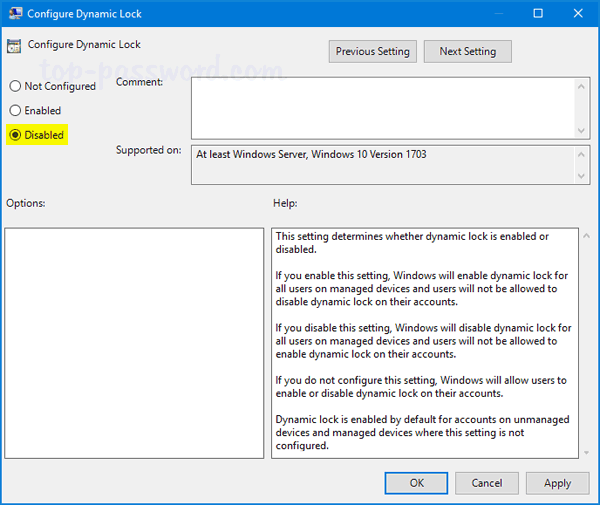
Task: Select the Disabled radio button
Action: [x=15, y=135]
